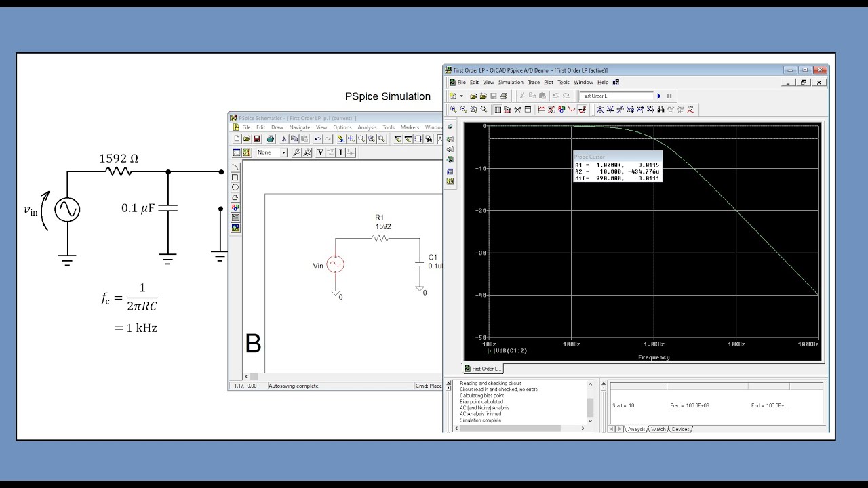The width and height of the screenshot is (868, 488).
Task: Select the Draw Box tool in Schematics
Action: pos(235,177)
